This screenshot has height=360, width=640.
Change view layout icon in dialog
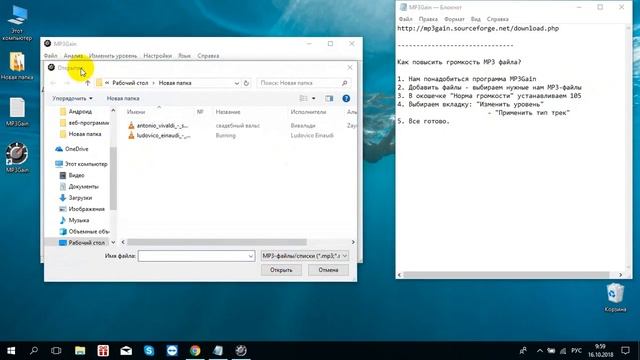(303, 98)
